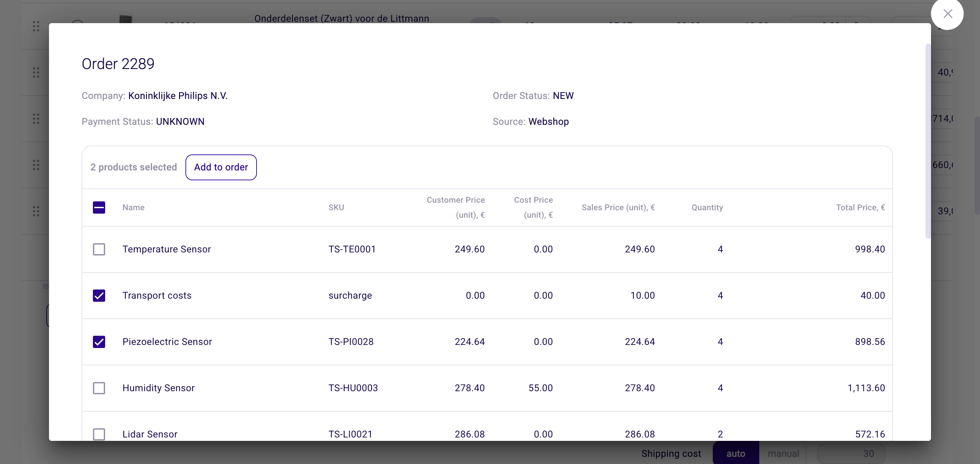This screenshot has height=464, width=980.
Task: Click the drag handle icon on the topmost background row
Action: pos(36,27)
